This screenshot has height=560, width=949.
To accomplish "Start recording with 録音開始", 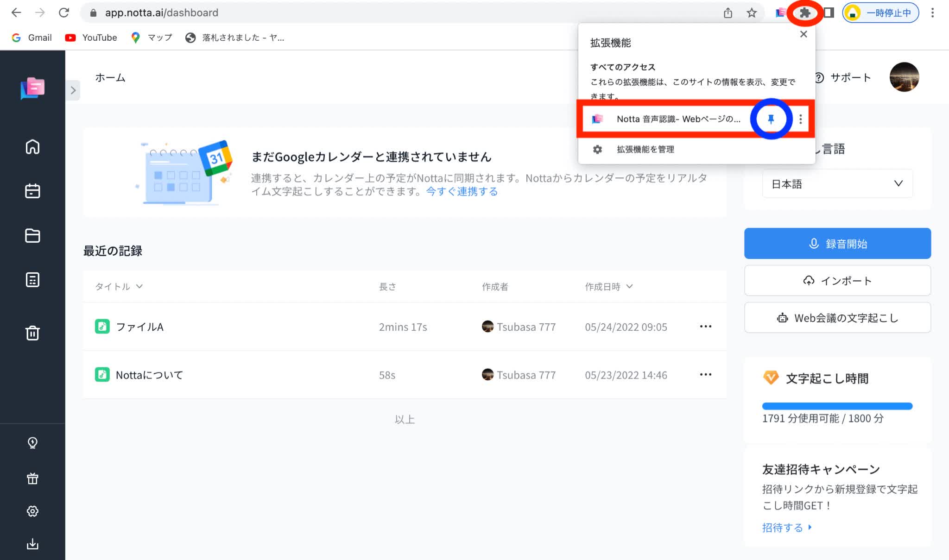I will click(x=837, y=243).
